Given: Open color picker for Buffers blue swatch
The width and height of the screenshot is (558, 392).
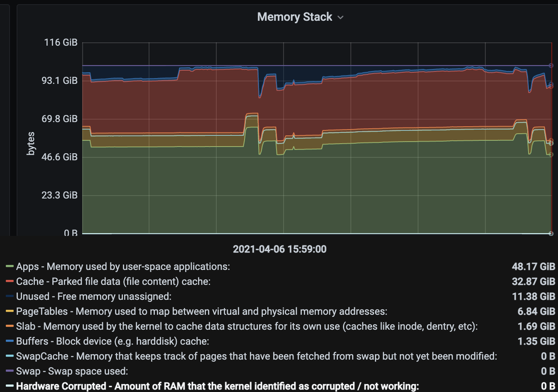Looking at the screenshot, I should 10,341.
